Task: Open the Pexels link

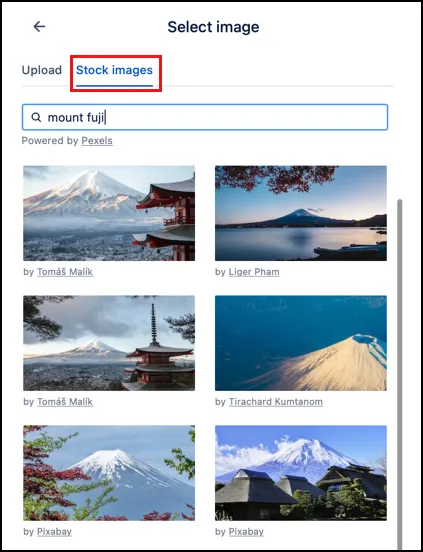Action: [97, 141]
